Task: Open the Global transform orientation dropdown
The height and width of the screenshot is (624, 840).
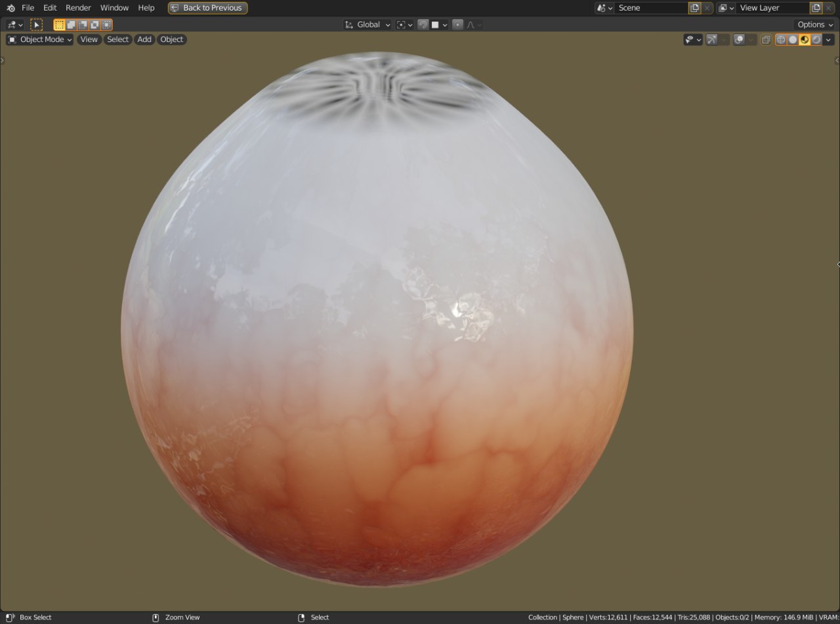Action: pos(367,25)
